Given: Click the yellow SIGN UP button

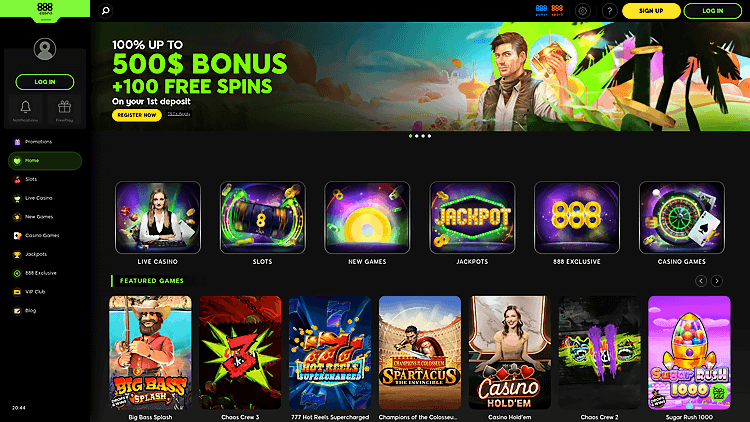Looking at the screenshot, I should pyautogui.click(x=651, y=11).
